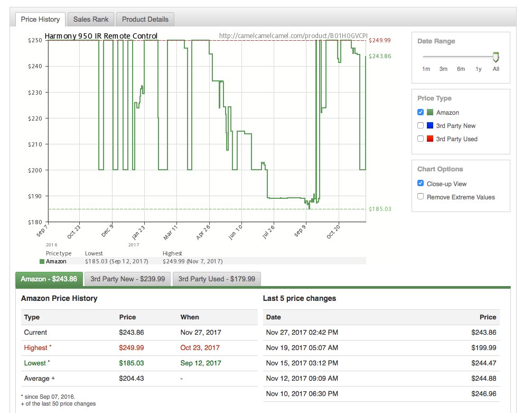The height and width of the screenshot is (413, 532).
Task: Enable the 3rd Party New checkbox
Action: (421, 125)
